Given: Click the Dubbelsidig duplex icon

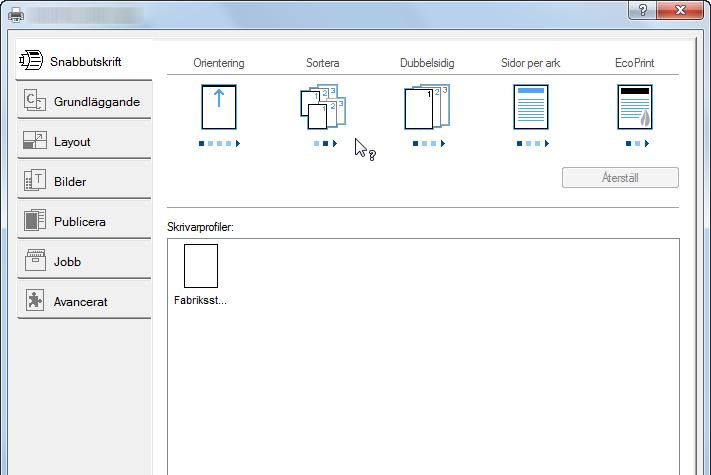Looking at the screenshot, I should [x=427, y=107].
